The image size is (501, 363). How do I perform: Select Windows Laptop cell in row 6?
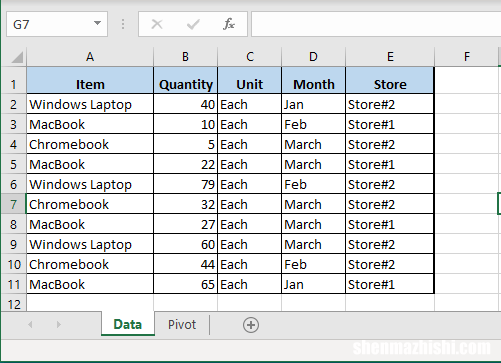[x=90, y=184]
